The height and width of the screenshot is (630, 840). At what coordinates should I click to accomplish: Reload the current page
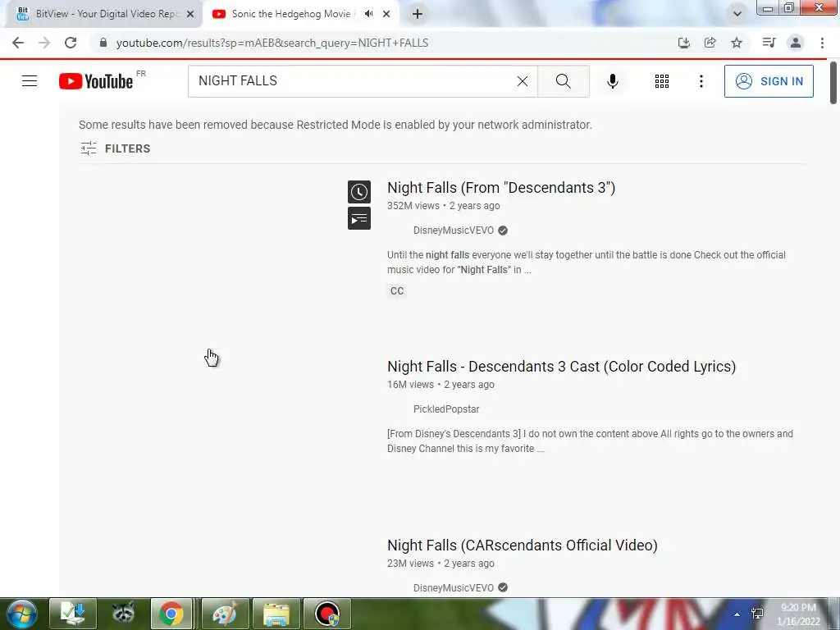(71, 43)
